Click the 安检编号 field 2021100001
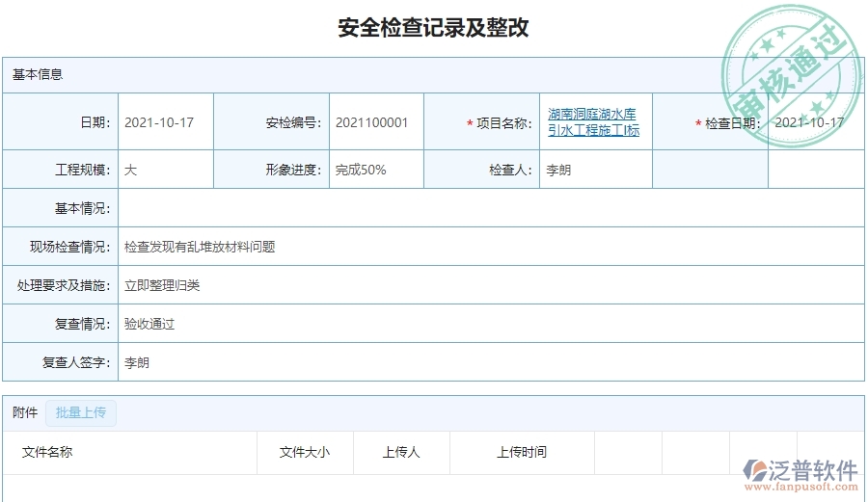The width and height of the screenshot is (868, 502). click(376, 122)
